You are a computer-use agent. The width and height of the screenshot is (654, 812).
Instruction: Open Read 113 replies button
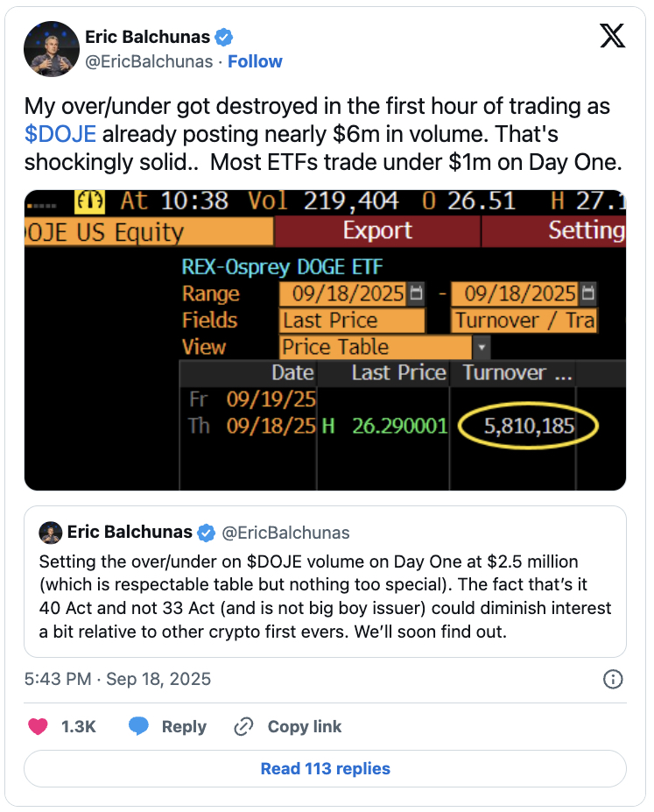(325, 769)
